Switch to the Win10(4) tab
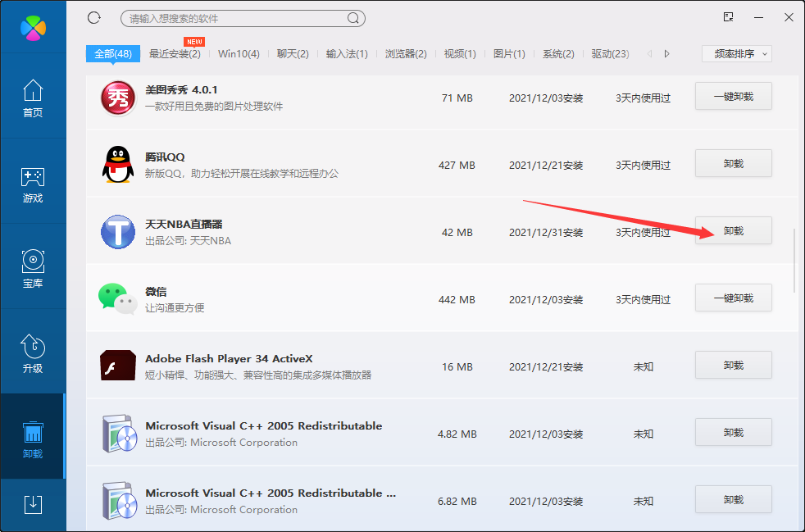This screenshot has height=532, width=805. [239, 54]
